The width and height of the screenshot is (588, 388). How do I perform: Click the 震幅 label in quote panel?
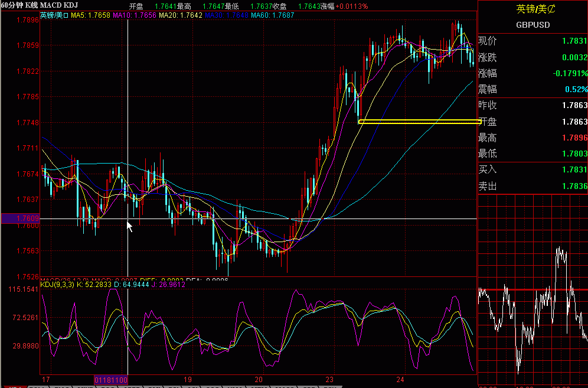488,89
